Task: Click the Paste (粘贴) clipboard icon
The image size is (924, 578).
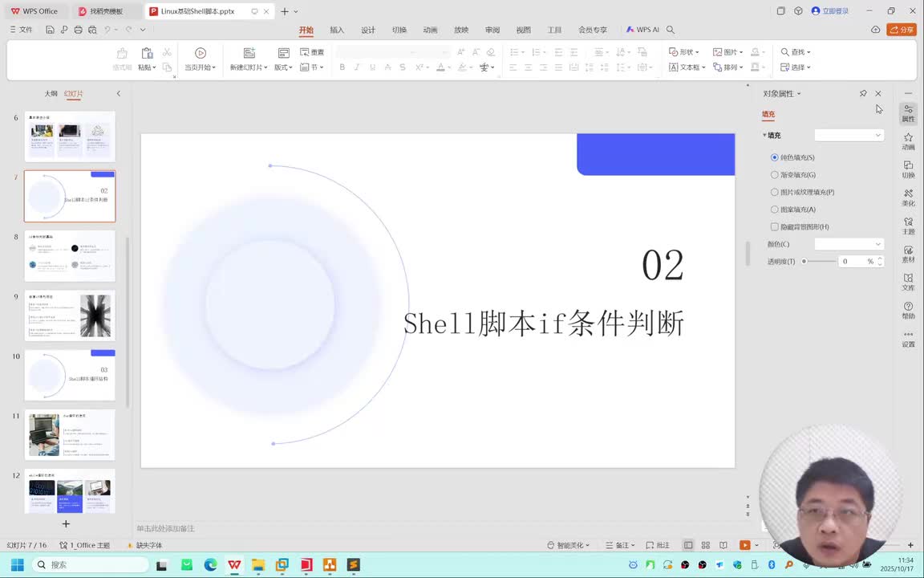Action: [148, 53]
